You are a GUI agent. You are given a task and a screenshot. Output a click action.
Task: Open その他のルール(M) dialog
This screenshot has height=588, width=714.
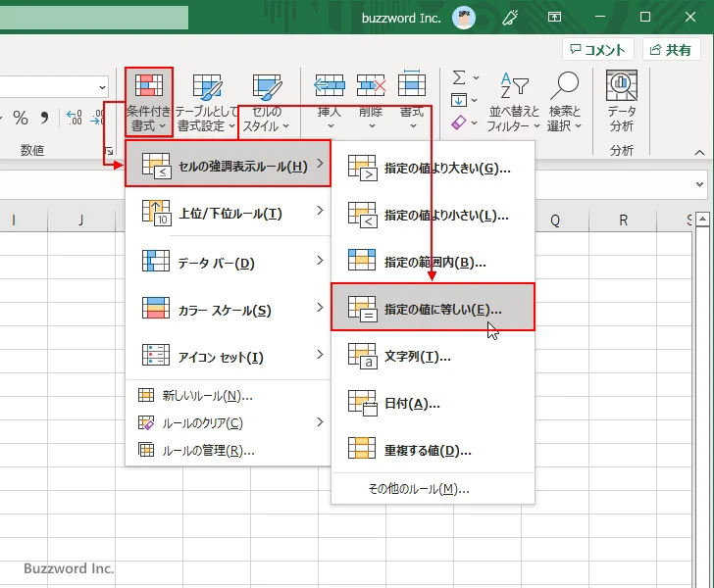tap(433, 489)
